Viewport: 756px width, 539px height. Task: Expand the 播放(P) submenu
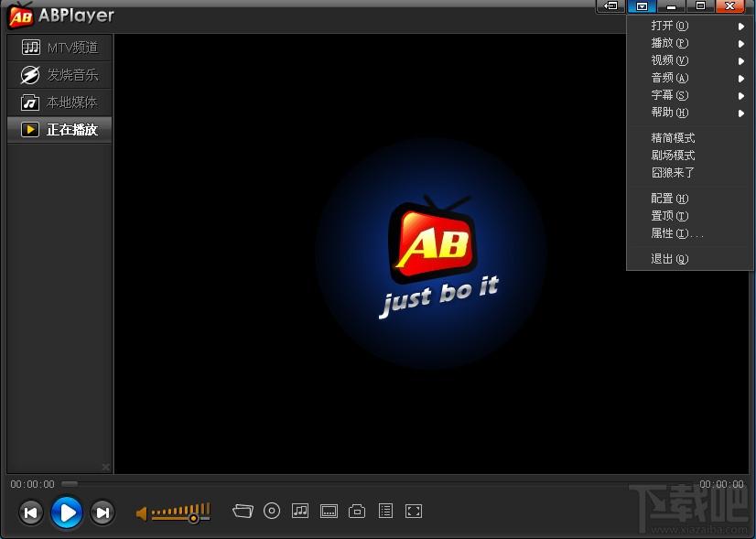pyautogui.click(x=690, y=43)
